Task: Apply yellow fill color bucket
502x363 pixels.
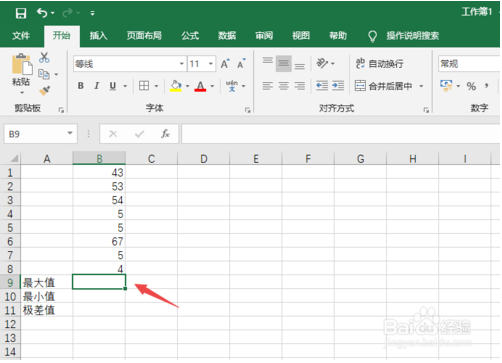Action: [176, 86]
